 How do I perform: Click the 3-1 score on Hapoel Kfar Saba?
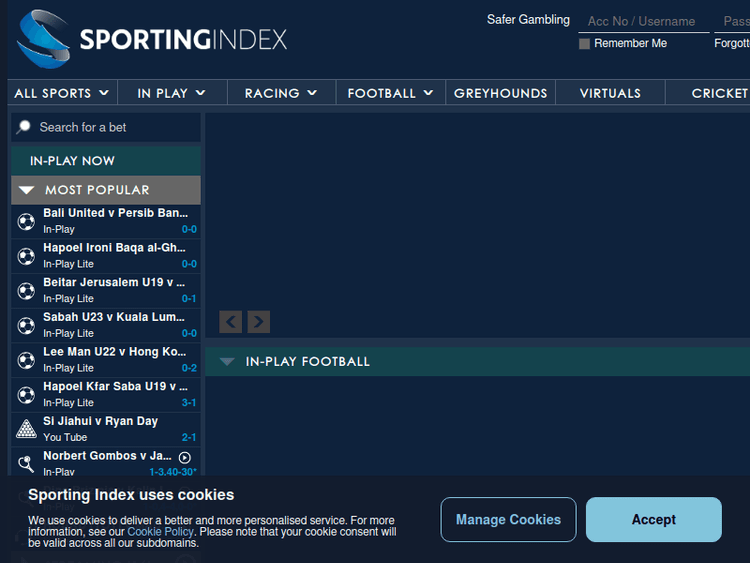189,403
